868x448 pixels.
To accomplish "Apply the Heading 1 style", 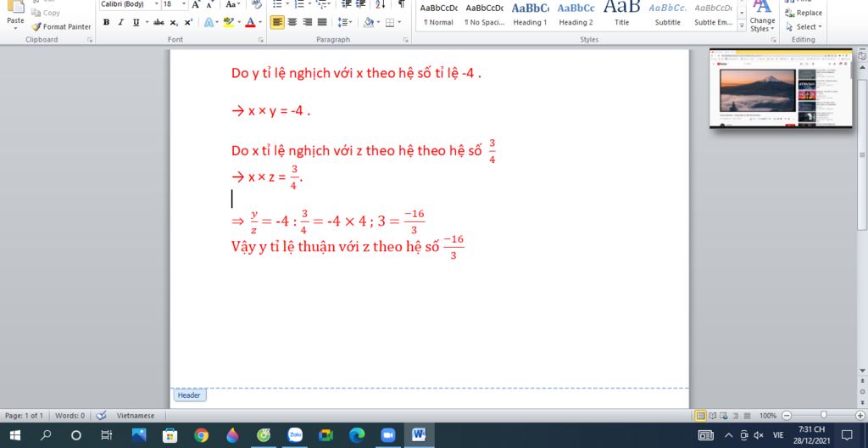I will point(530,15).
